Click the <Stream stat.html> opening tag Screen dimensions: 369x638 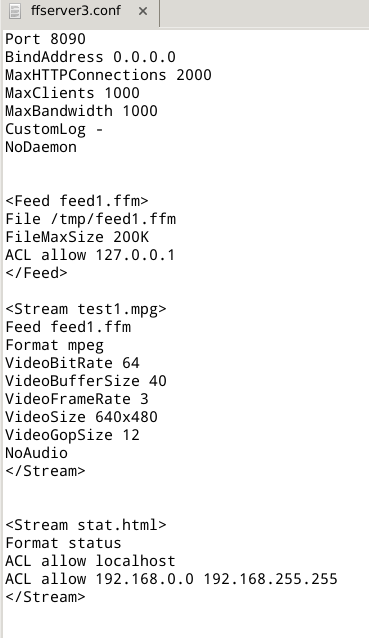pos(86,525)
